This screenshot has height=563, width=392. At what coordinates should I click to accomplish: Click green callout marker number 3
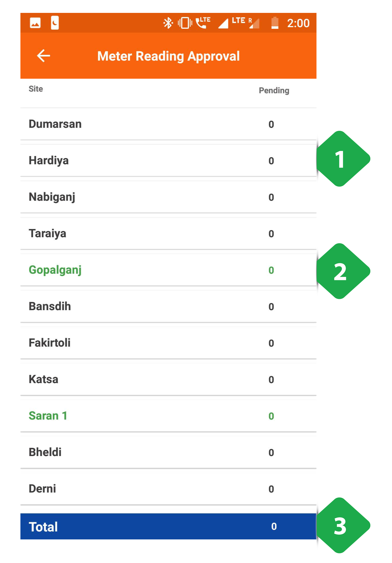[x=343, y=525]
